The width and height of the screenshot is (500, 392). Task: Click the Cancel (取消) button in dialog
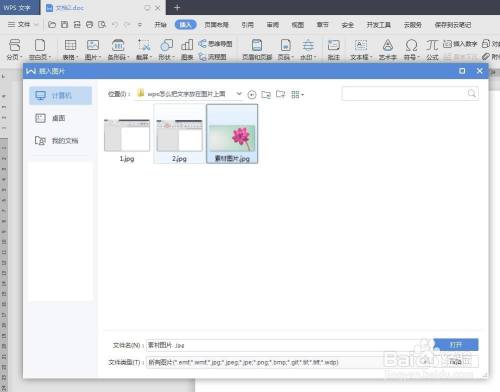456,362
